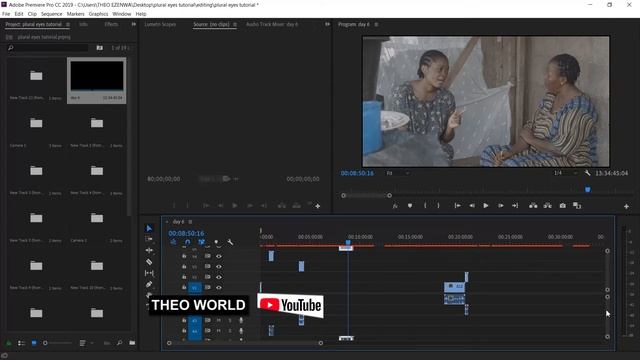The width and height of the screenshot is (640, 360).
Task: Hide track V4 with eye icon
Action: [219, 256]
